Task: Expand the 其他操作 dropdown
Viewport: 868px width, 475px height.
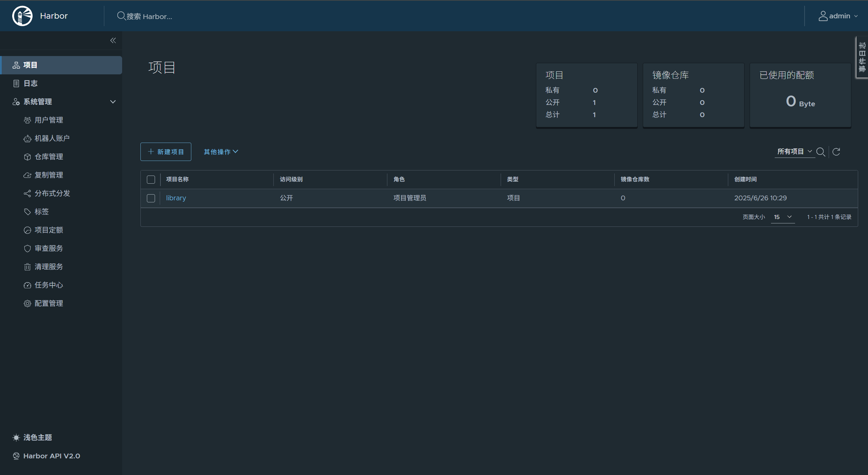Action: (221, 152)
